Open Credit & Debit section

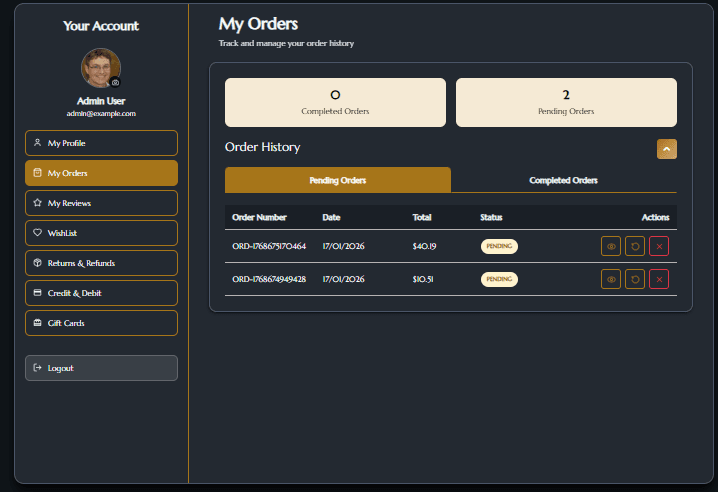(x=101, y=293)
